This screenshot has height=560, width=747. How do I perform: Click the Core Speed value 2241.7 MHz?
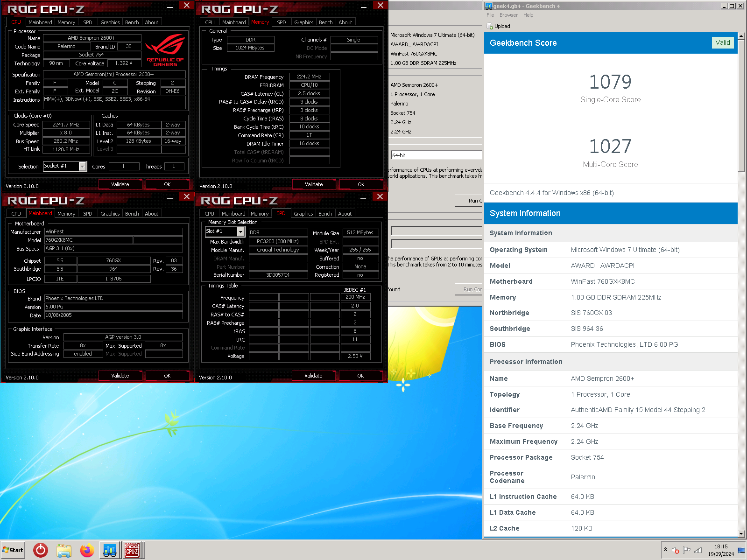(x=66, y=125)
